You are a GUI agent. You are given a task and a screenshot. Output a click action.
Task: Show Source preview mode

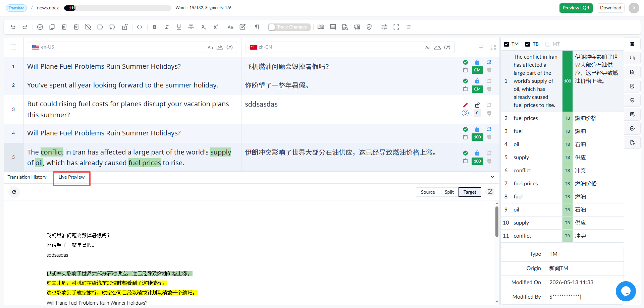tap(428, 192)
